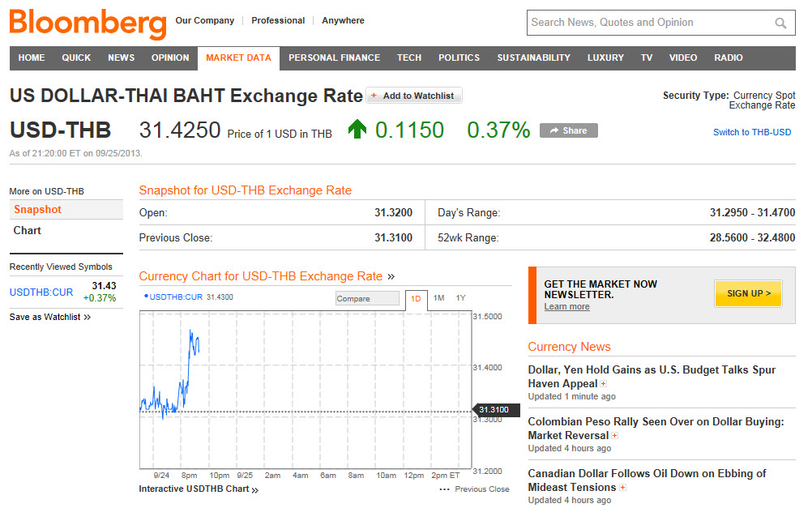Click the 0.37% change value in header
Image resolution: width=812 pixels, height=508 pixels.
coord(498,130)
